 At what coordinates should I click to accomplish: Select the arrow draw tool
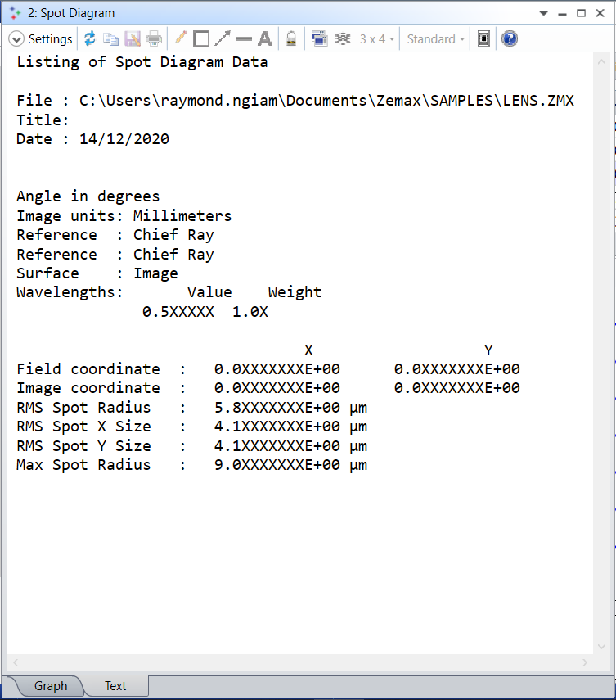(x=223, y=39)
